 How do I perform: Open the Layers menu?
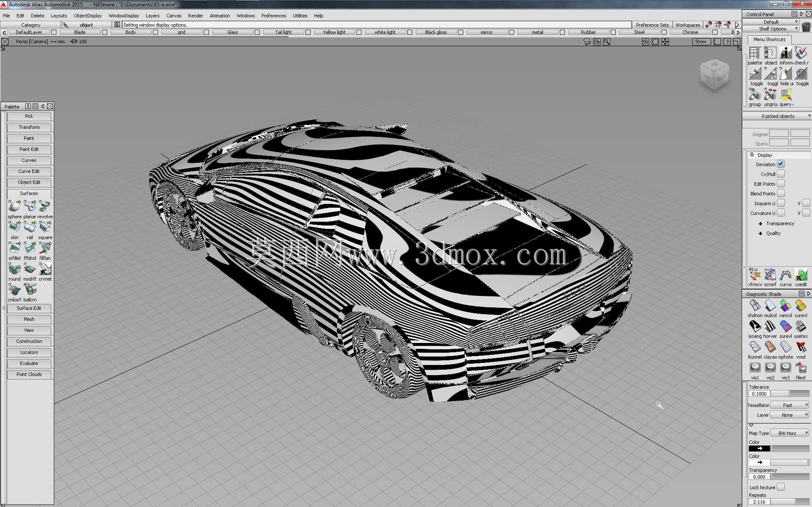coord(153,16)
